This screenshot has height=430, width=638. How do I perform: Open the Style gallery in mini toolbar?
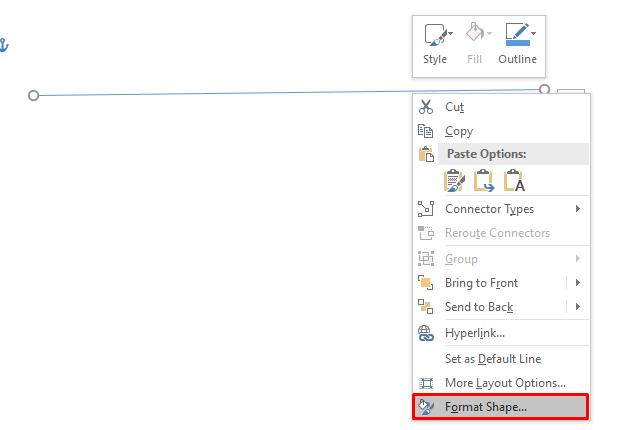435,44
